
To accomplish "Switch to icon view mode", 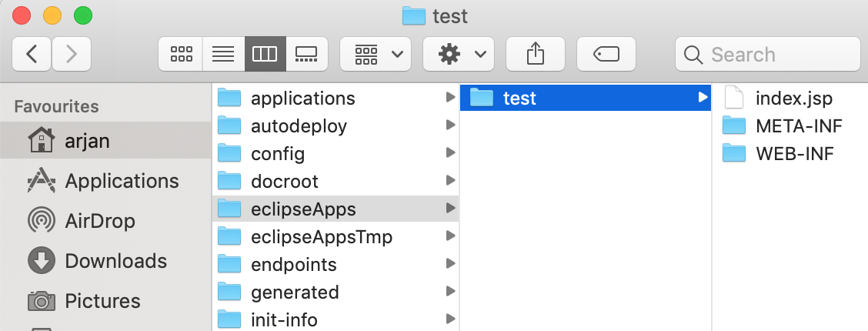I will (181, 54).
